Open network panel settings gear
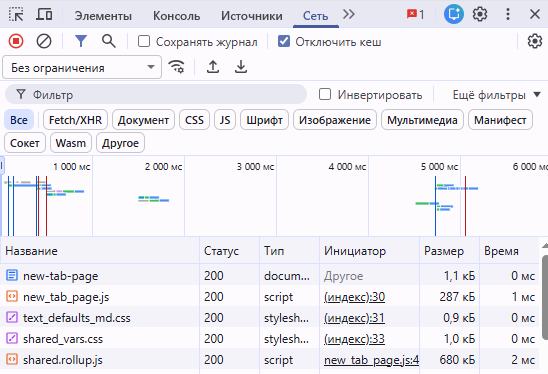Screen dimensions: 548x374 point(534,41)
